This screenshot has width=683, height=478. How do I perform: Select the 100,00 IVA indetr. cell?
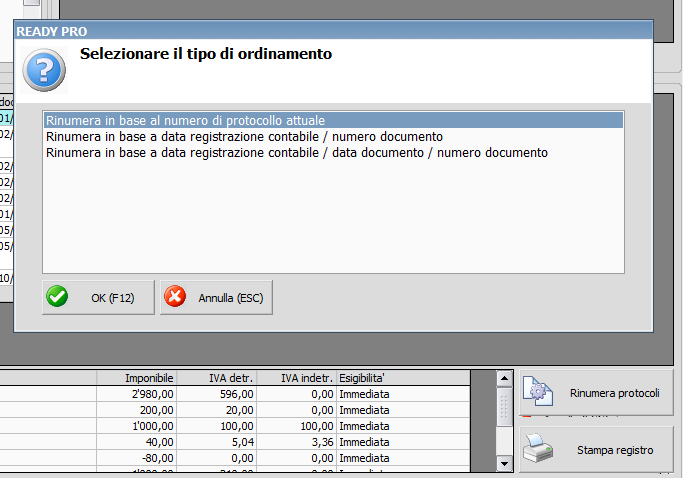[297, 426]
